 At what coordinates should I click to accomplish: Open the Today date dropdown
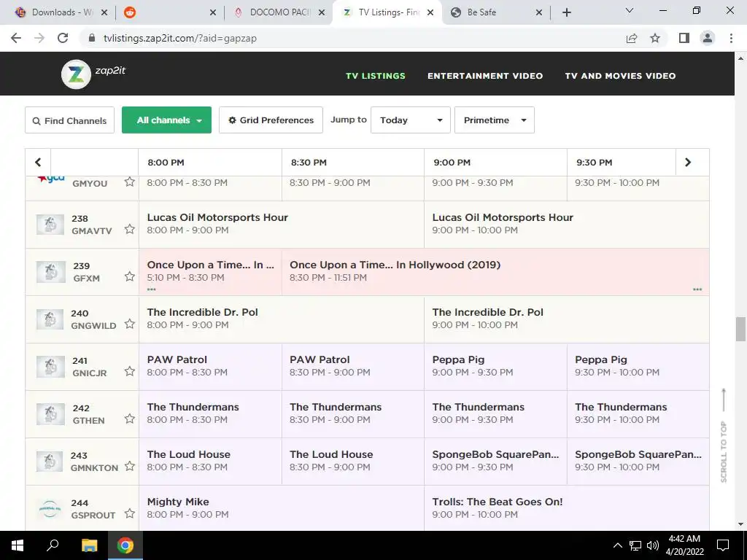pos(410,120)
